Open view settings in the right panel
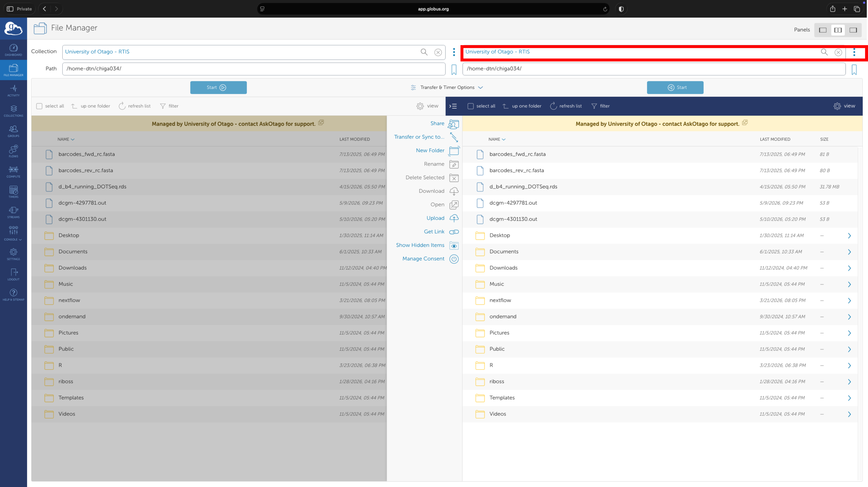Screen dimensions: 868x487 coord(844,106)
